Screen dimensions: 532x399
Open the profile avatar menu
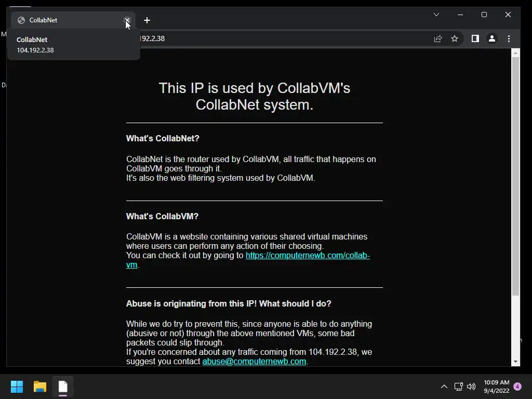click(492, 38)
